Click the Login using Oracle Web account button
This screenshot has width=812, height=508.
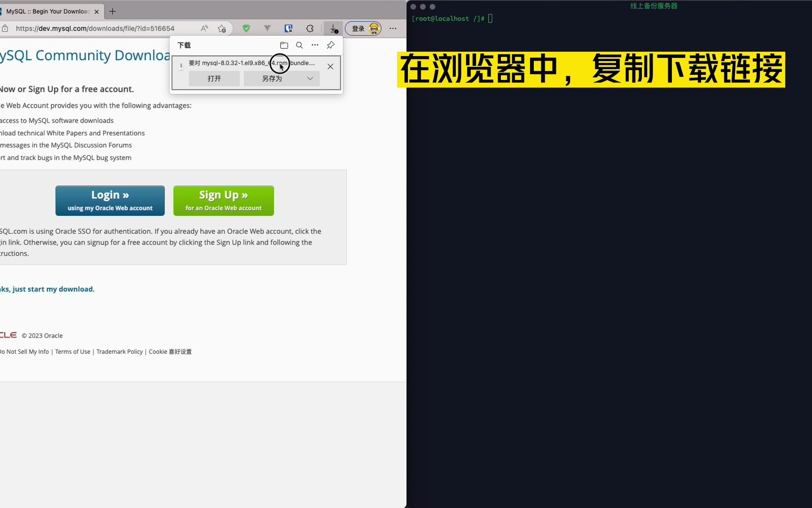[109, 200]
